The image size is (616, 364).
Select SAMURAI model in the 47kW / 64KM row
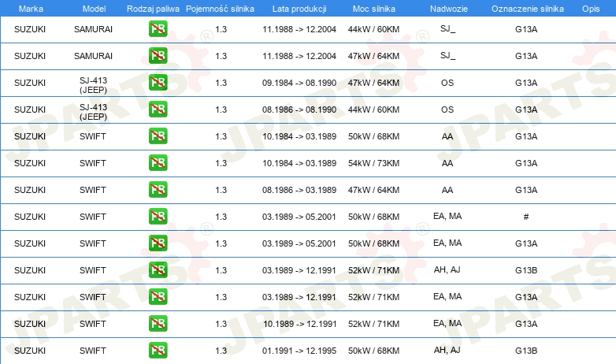(93, 56)
